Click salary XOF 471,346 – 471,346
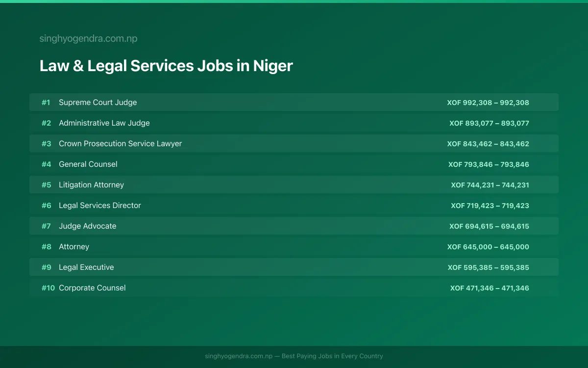This screenshot has height=368, width=588. (490, 288)
